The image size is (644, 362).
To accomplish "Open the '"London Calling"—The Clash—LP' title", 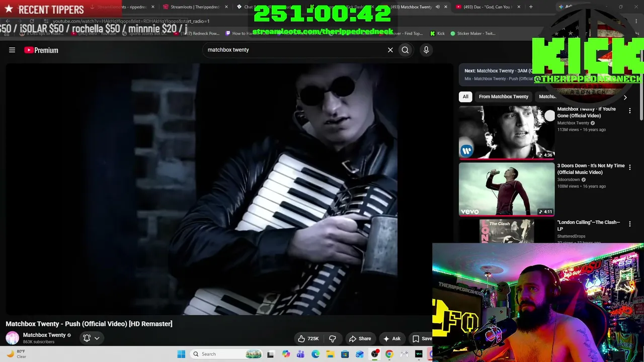I will [x=589, y=225].
